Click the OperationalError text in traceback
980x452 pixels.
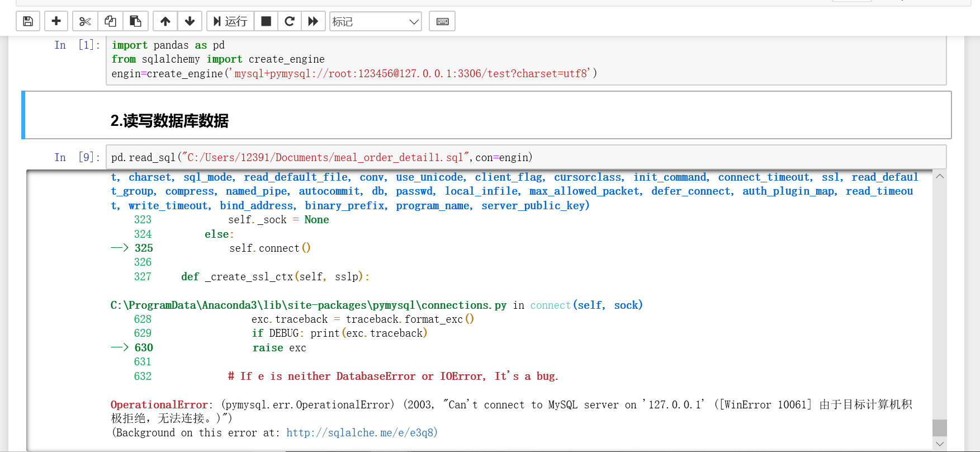pyautogui.click(x=159, y=404)
